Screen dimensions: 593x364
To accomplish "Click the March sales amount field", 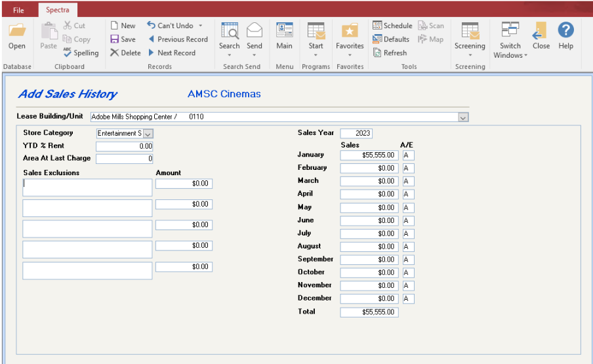I will coord(369,181).
